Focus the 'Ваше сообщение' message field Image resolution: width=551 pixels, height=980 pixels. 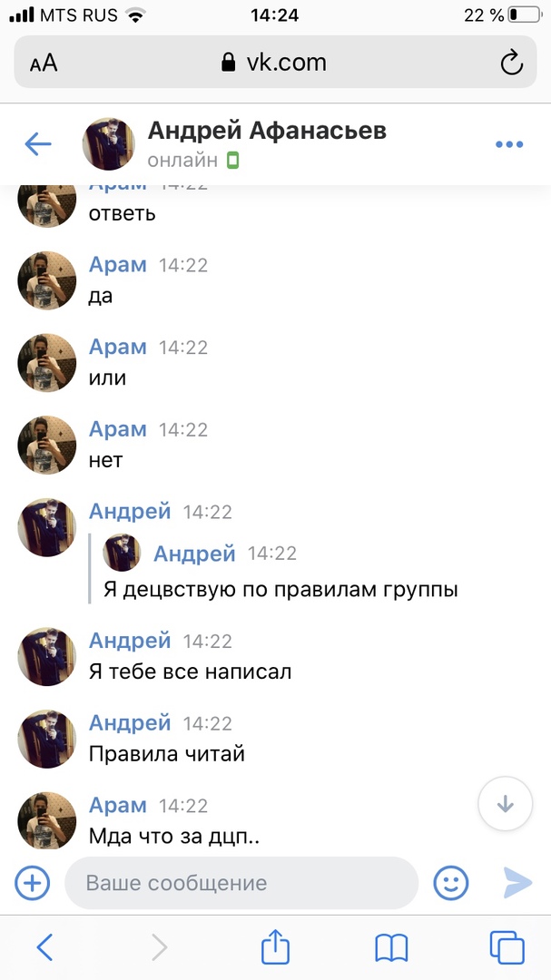point(241,883)
